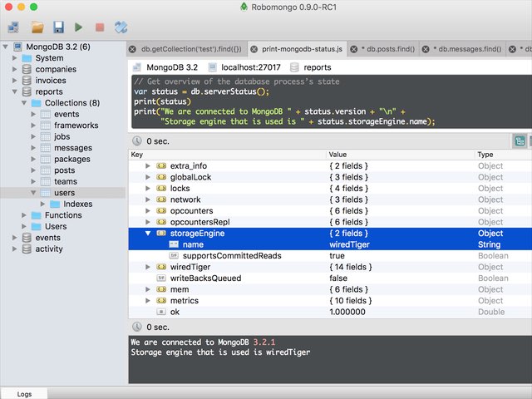532x399 pixels.
Task: Expand the invoices database arrow
Action: pos(15,81)
